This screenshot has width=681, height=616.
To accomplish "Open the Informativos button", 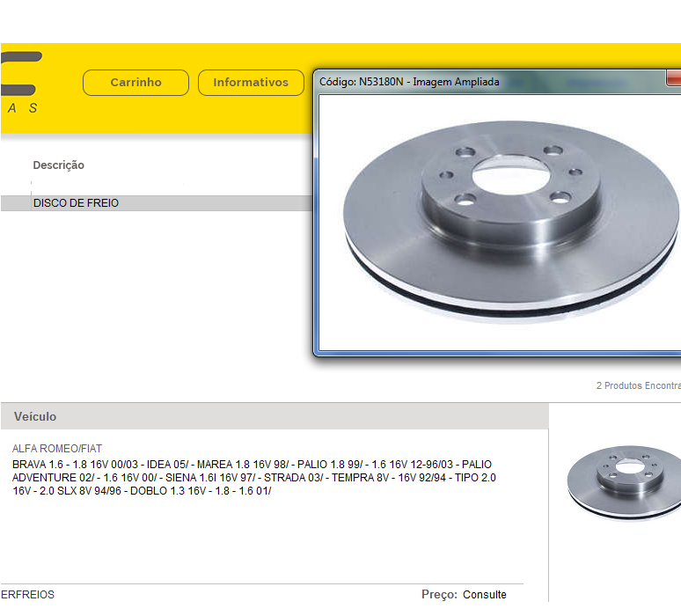I will click(251, 83).
